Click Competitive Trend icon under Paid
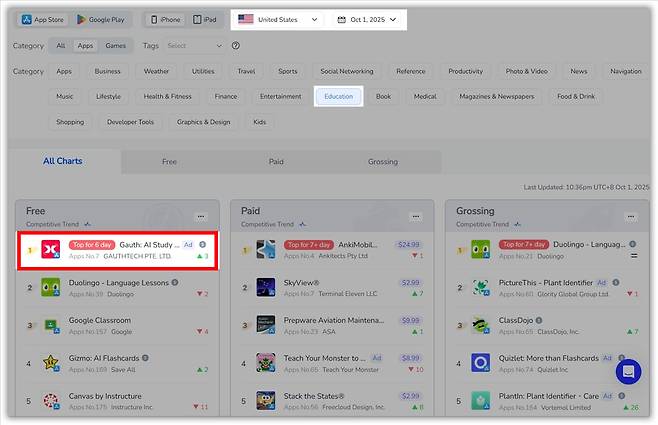Image resolution: width=658 pixels, height=425 pixels. [303, 224]
